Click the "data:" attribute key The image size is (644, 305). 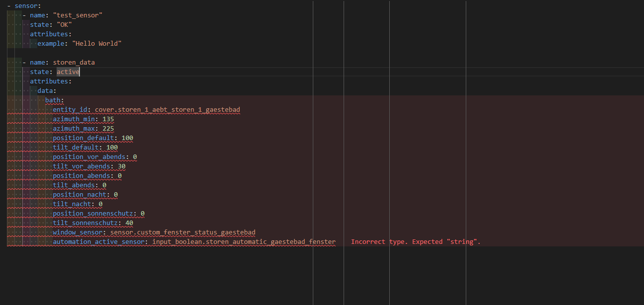47,91
